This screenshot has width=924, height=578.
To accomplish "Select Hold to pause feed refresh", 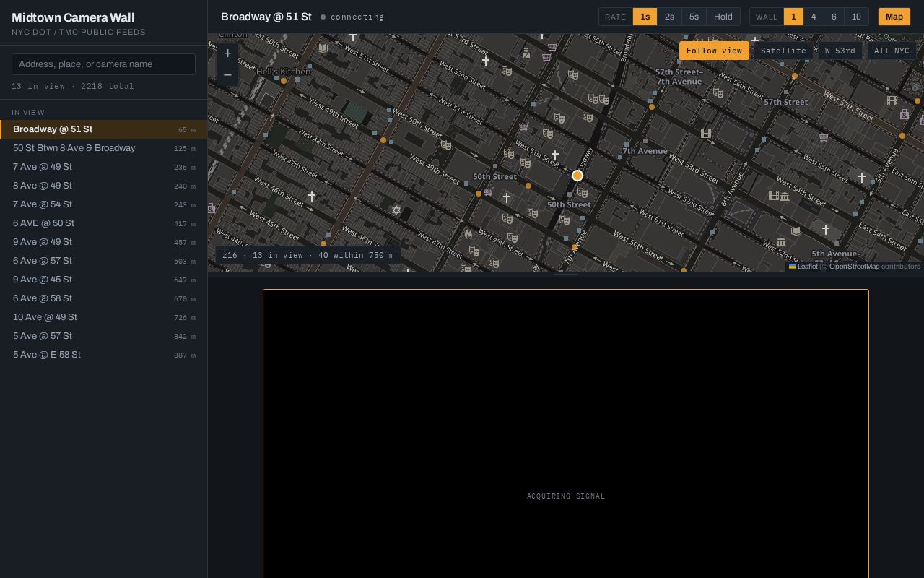I will point(723,17).
